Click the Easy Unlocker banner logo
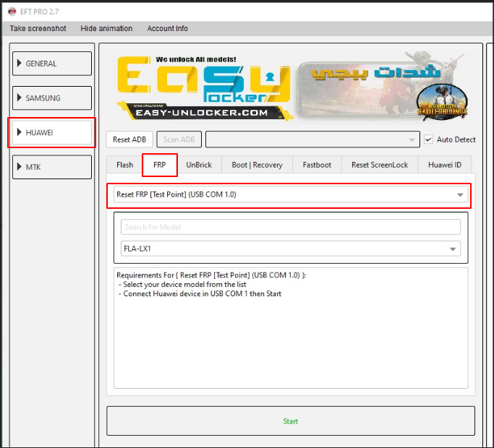 [x=203, y=88]
